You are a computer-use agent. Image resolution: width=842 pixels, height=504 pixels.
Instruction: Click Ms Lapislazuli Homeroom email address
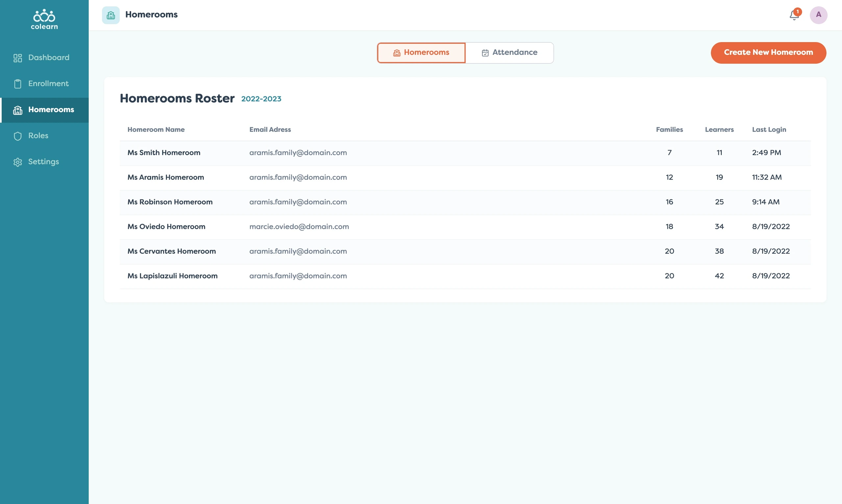coord(298,276)
